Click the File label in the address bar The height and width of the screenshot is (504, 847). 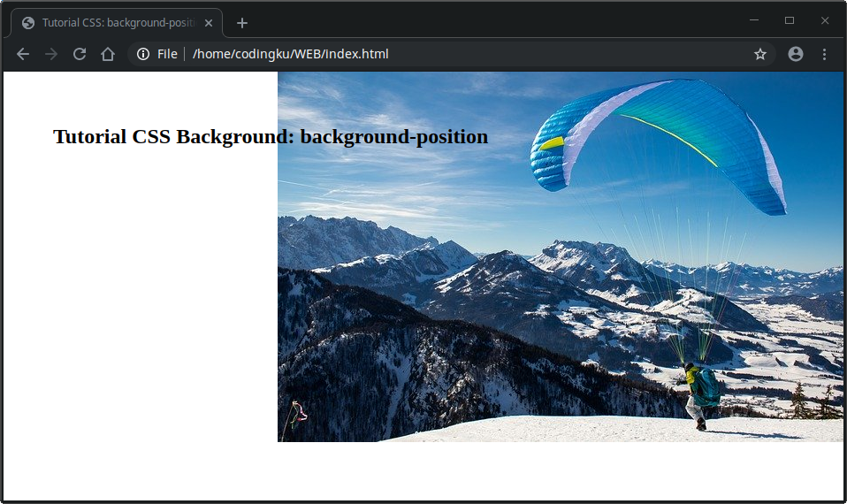pos(167,54)
